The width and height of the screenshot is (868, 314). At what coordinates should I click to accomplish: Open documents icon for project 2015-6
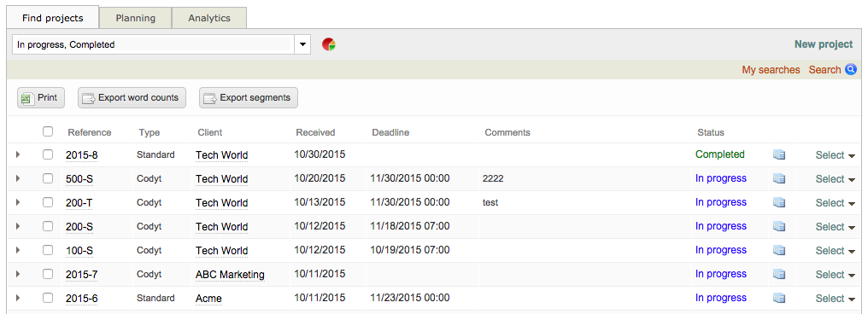point(779,298)
